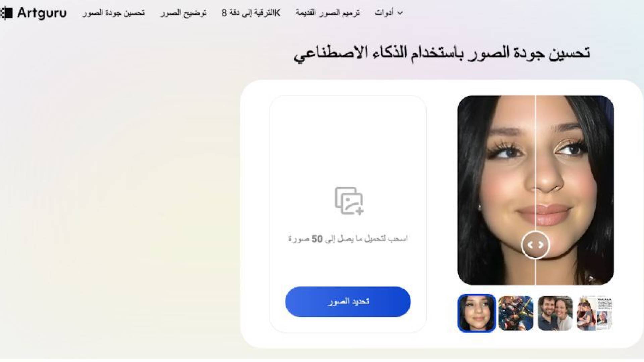Select the anime action sample thumbnail

pyautogui.click(x=516, y=313)
